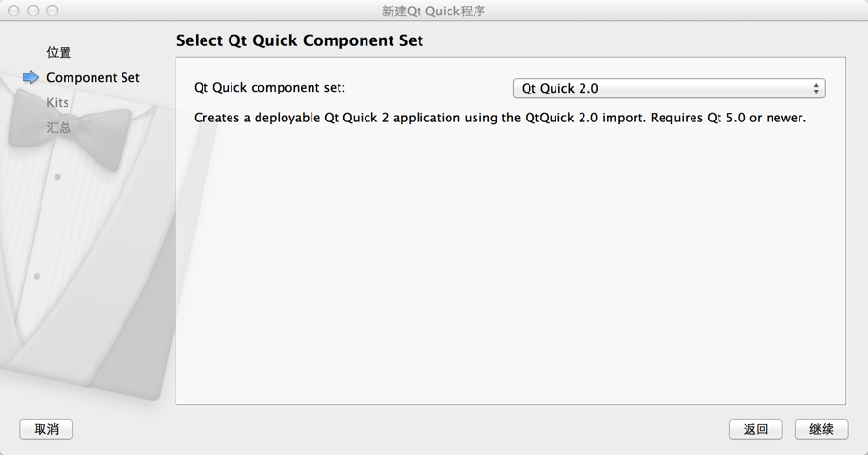This screenshot has width=868, height=455.
Task: Click the Qt Quick component set label
Action: coord(269,88)
